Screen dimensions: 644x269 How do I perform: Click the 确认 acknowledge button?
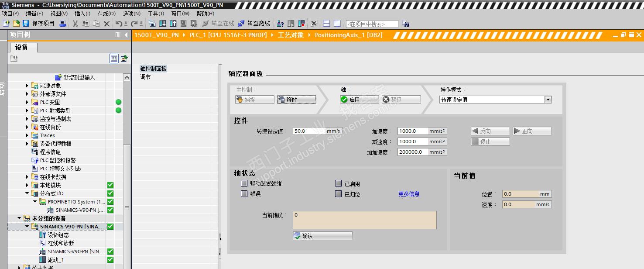pos(322,236)
